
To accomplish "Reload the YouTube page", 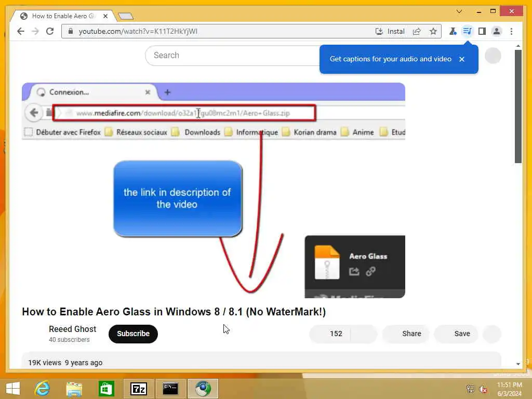I will coord(50,31).
